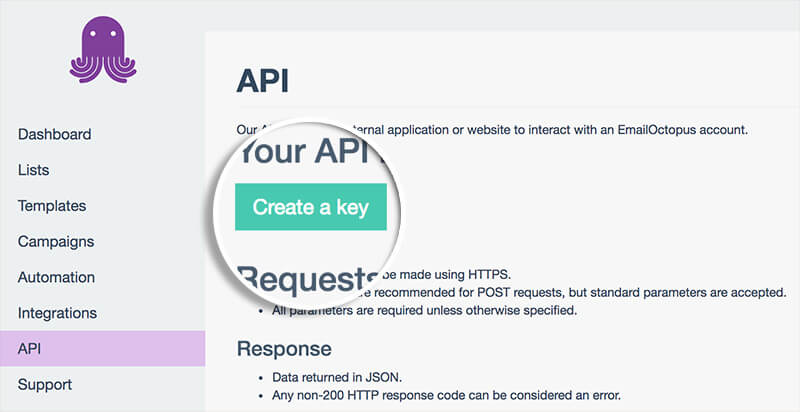Image resolution: width=800 pixels, height=412 pixels.
Task: Open the Dashboard page in sidebar
Action: click(x=55, y=134)
